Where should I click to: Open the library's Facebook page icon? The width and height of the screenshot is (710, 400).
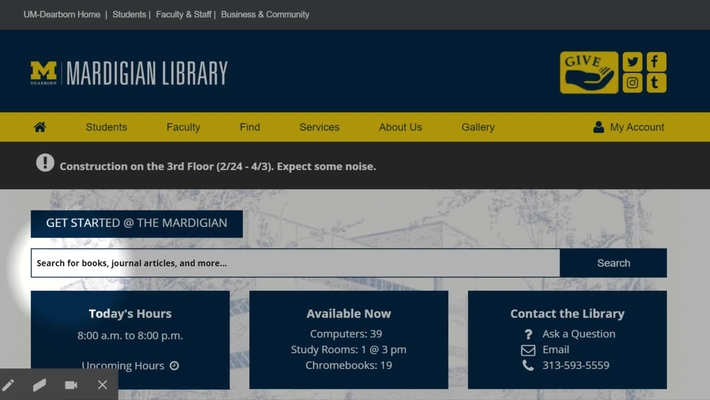coord(656,61)
